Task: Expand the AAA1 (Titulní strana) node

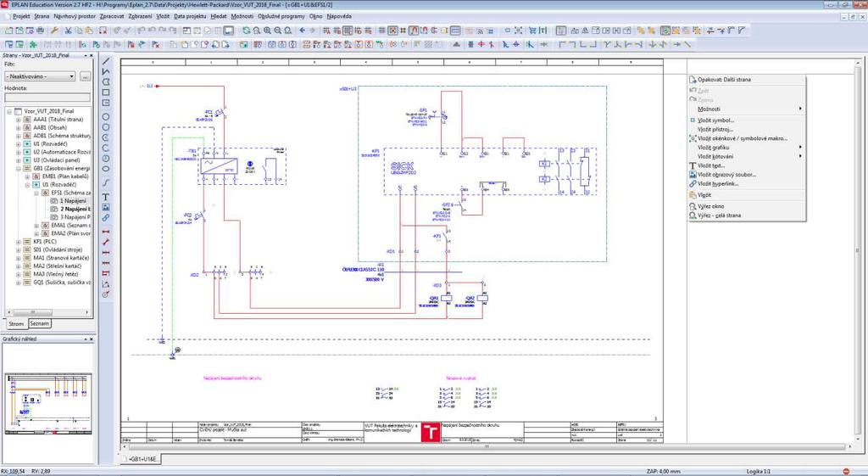Action: click(19, 120)
